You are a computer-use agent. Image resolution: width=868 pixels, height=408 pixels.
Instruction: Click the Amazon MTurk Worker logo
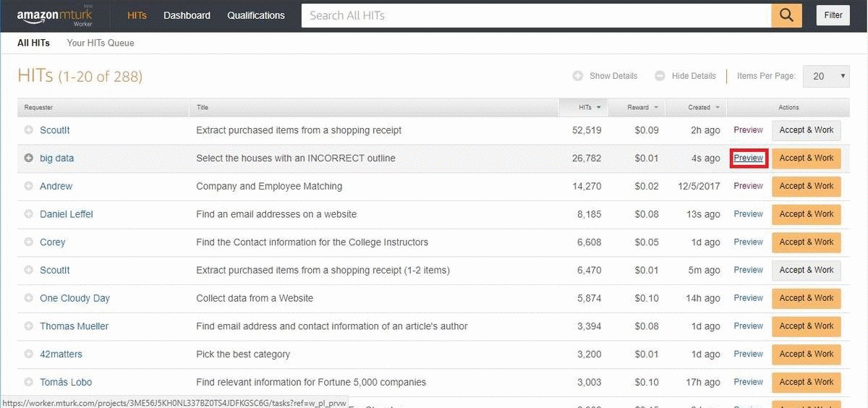pos(55,15)
